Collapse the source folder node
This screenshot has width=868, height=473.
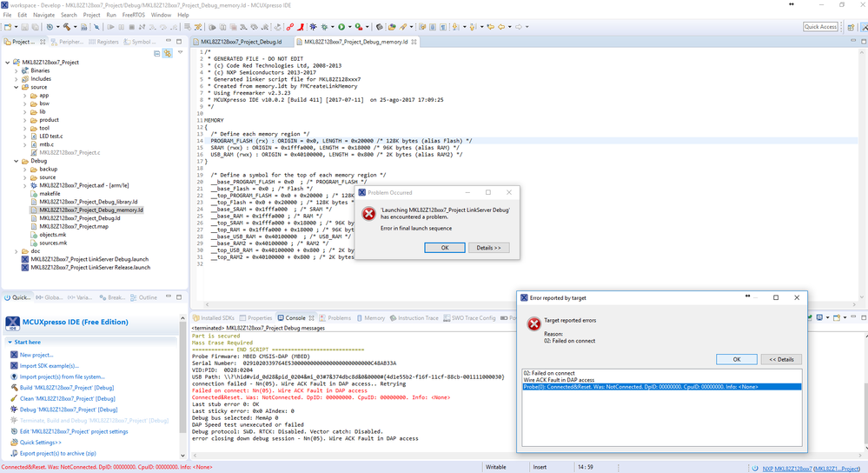[16, 88]
